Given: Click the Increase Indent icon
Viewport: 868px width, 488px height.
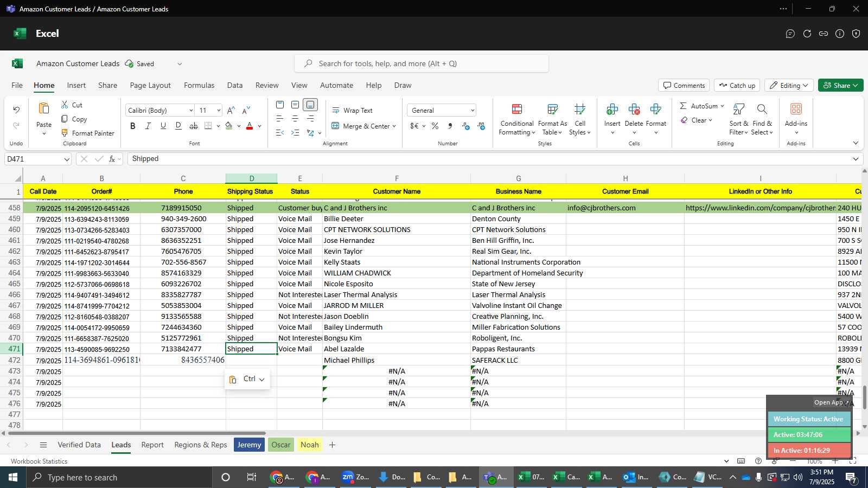Looking at the screenshot, I should (295, 132).
